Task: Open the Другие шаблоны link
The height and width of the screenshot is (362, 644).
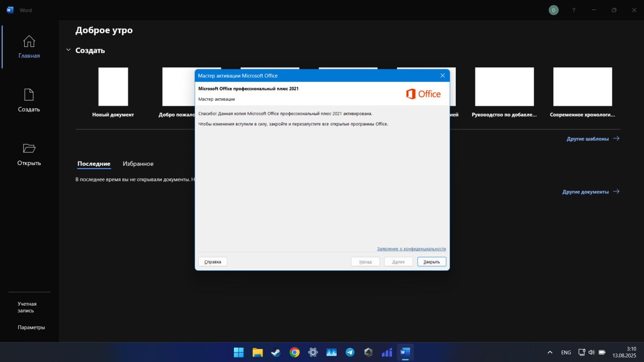Action: pos(593,138)
